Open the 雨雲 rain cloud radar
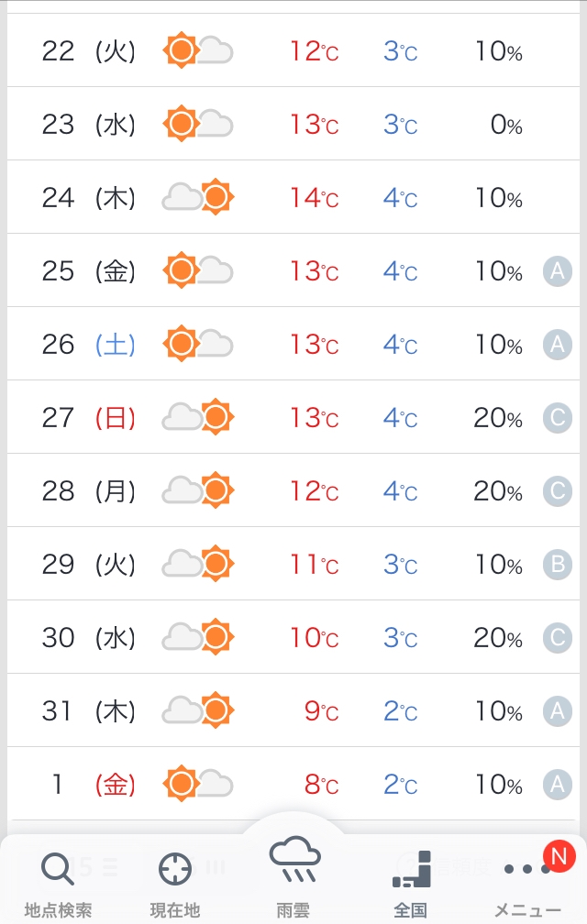 (293, 877)
